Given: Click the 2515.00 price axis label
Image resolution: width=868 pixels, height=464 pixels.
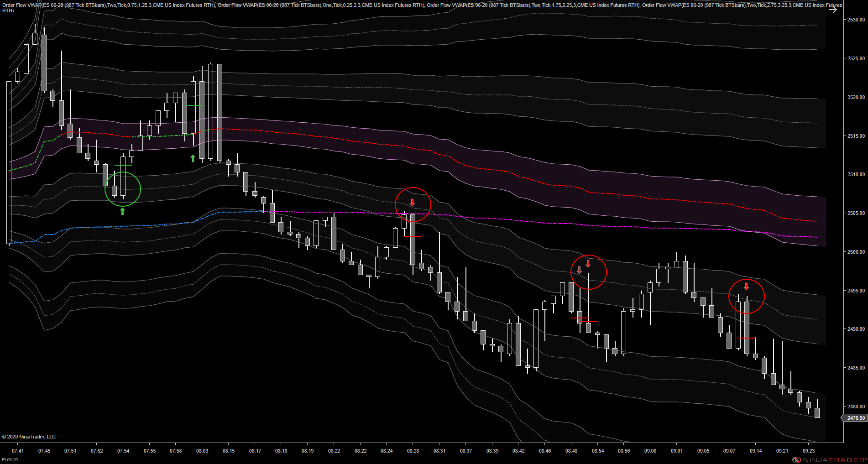Looking at the screenshot, I should [x=856, y=136].
